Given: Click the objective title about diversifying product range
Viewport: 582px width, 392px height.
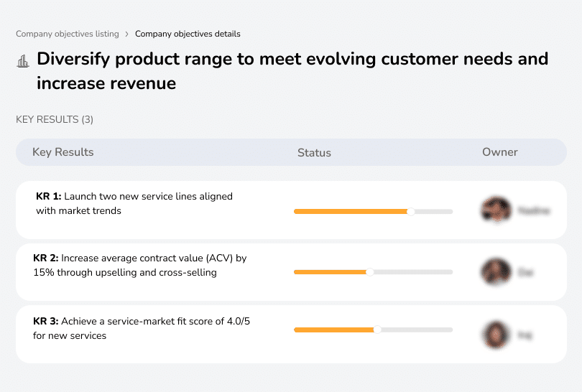Looking at the screenshot, I should point(292,71).
